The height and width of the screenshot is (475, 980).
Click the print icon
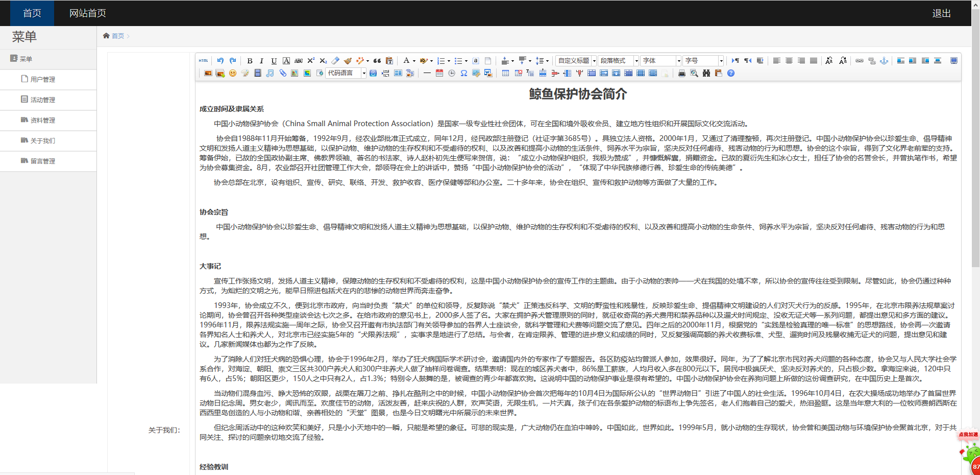(681, 73)
